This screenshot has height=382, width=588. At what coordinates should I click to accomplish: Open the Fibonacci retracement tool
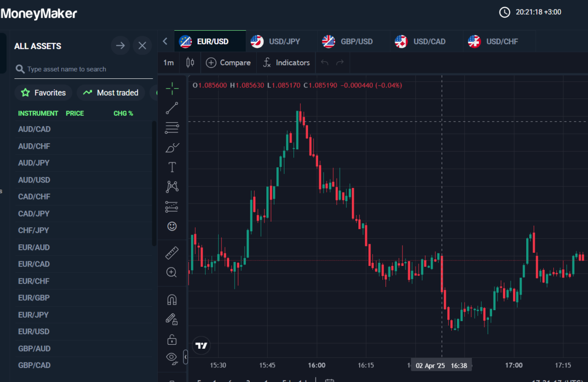[x=172, y=128]
